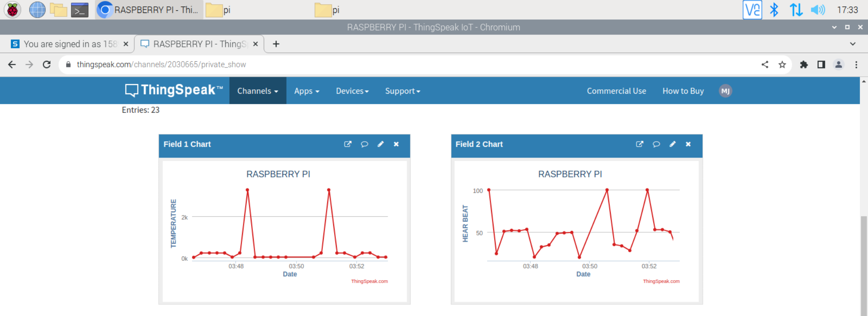Toggle the browser side panel
The image size is (868, 316).
(x=821, y=65)
